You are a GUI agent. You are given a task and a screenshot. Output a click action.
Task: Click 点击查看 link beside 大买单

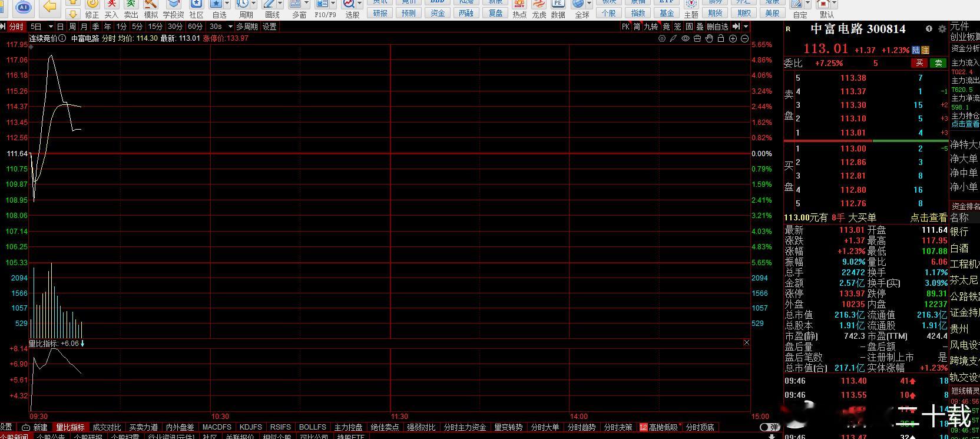(x=929, y=217)
